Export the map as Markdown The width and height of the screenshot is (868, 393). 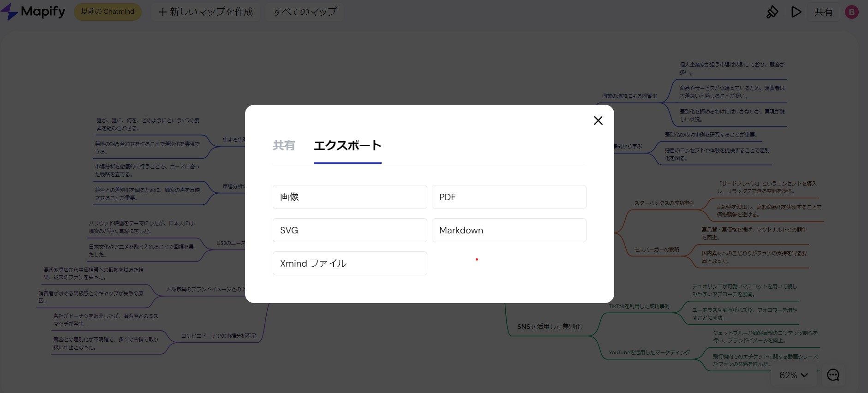(509, 230)
